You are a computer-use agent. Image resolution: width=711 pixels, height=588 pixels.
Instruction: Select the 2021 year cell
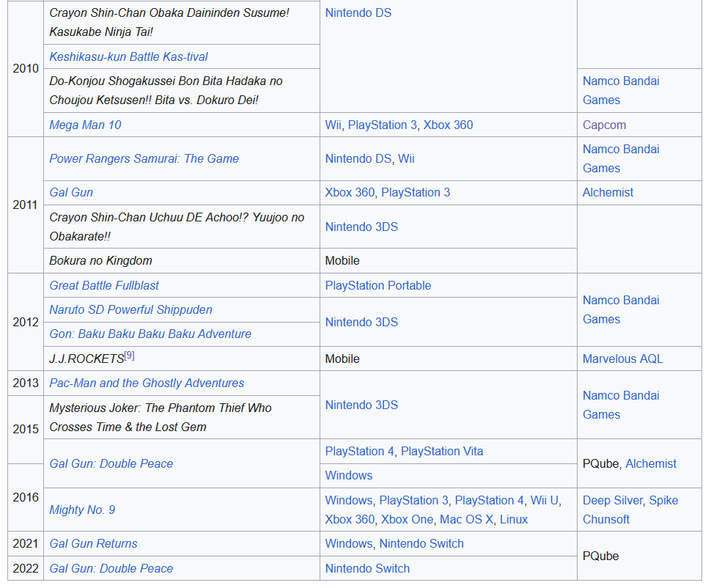[x=26, y=543]
